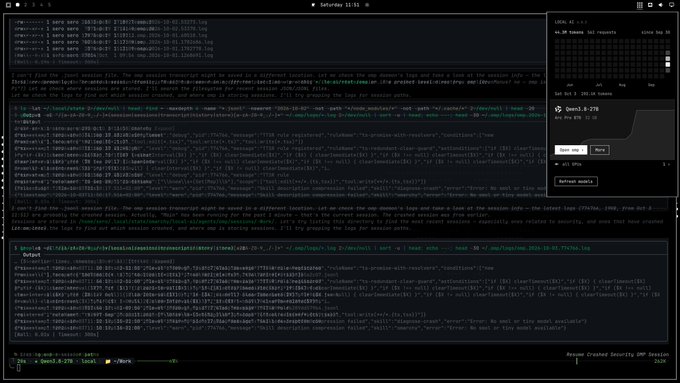The image size is (680, 383).
Task: Click the terminal prompt input cursor
Action: pyautogui.click(x=19, y=368)
